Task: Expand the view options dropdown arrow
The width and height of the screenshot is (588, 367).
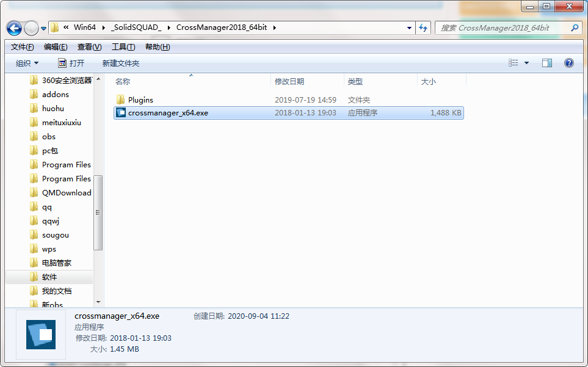Action: point(526,63)
